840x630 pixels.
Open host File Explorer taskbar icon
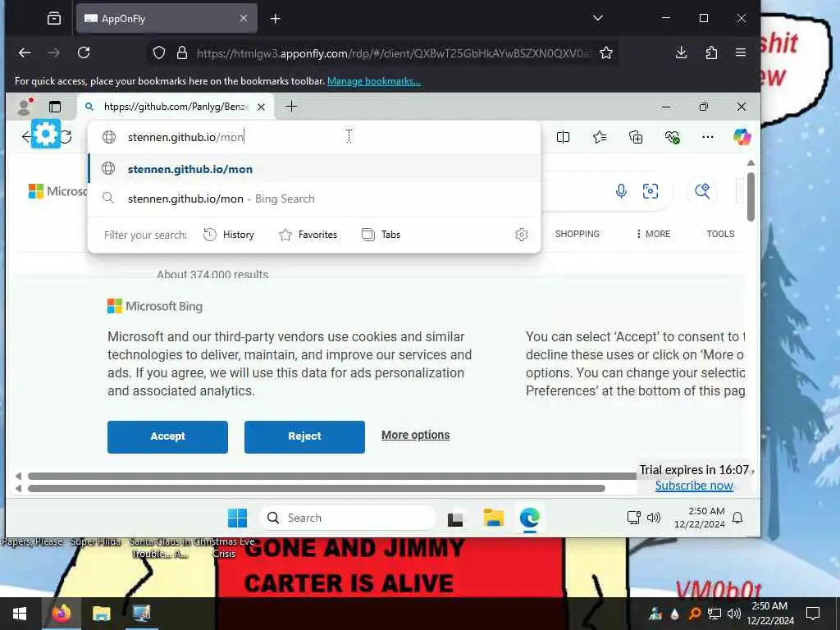(101, 614)
